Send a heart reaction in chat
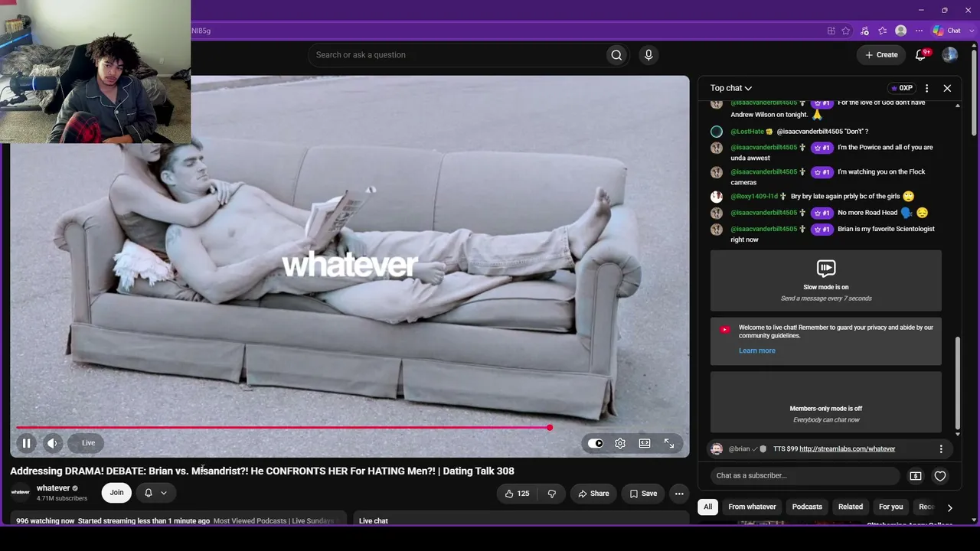980x551 pixels. 940,476
